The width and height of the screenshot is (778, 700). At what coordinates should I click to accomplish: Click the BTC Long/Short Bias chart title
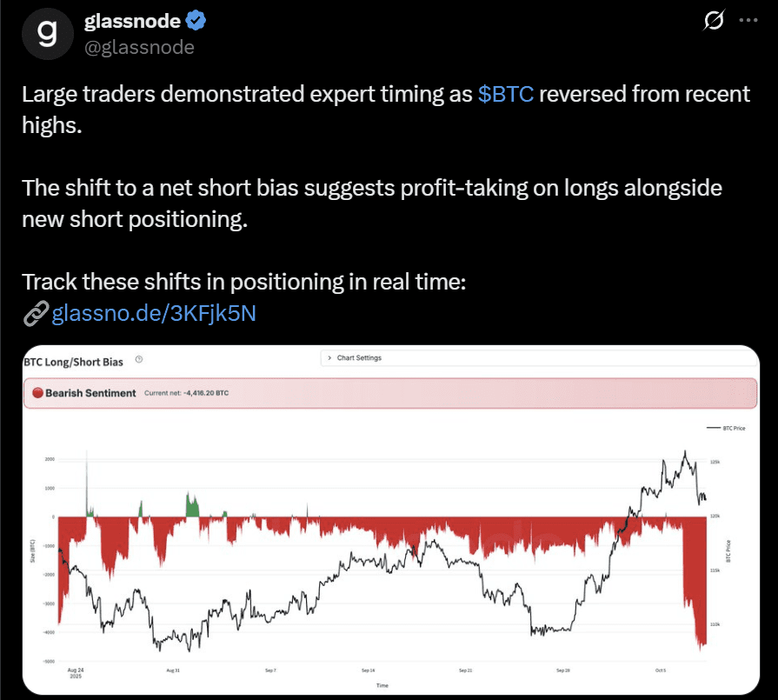(73, 359)
